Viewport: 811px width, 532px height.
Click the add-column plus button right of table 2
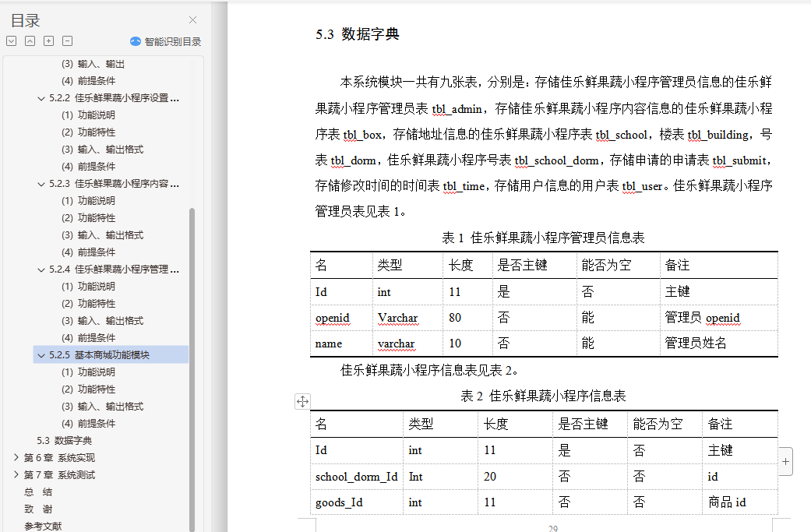pyautogui.click(x=785, y=461)
